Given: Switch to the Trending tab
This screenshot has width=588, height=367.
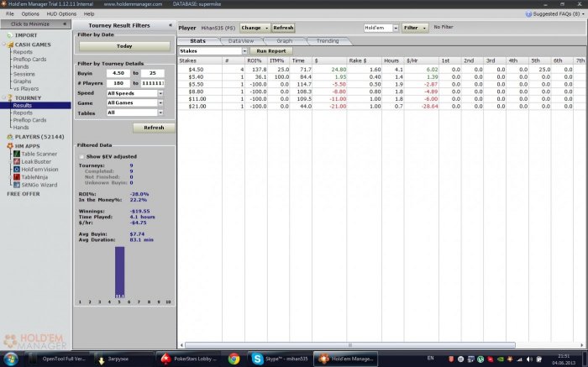Looking at the screenshot, I should pos(328,41).
